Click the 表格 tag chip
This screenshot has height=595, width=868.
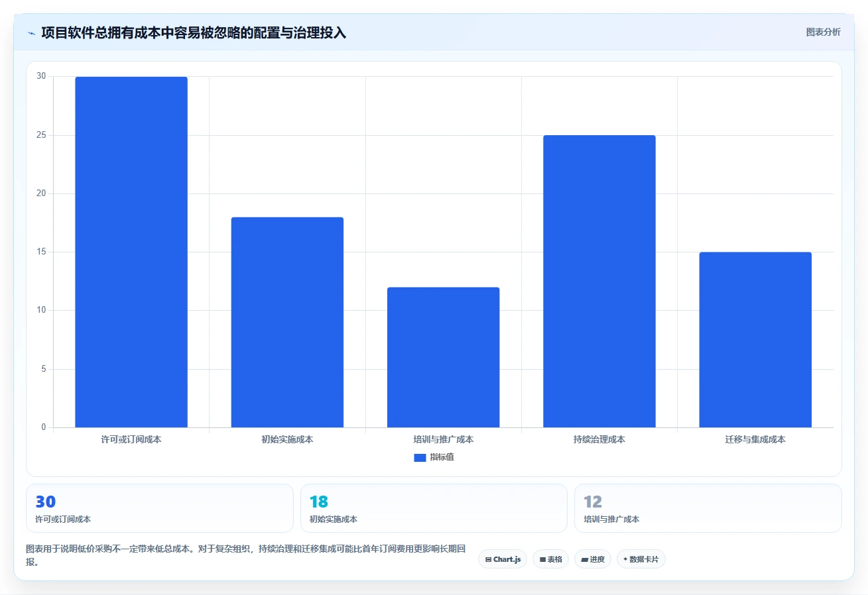(550, 559)
